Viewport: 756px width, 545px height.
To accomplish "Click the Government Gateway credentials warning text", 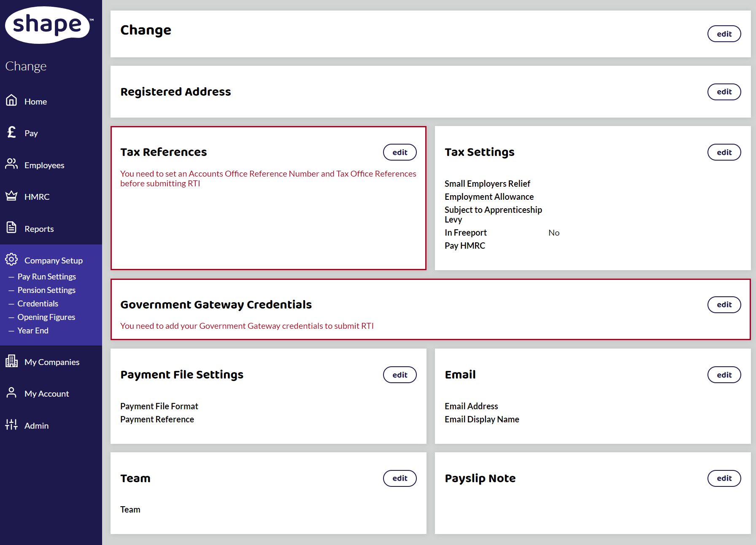I will [x=247, y=326].
